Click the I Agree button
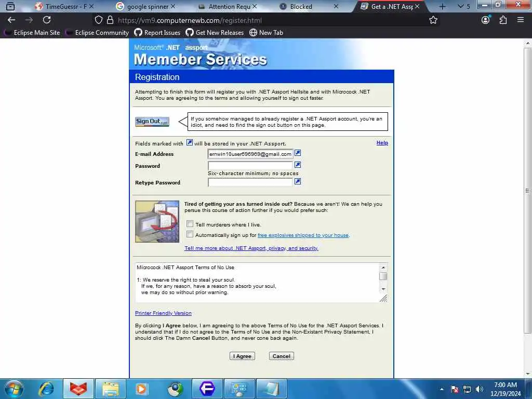The height and width of the screenshot is (399, 532). (242, 356)
